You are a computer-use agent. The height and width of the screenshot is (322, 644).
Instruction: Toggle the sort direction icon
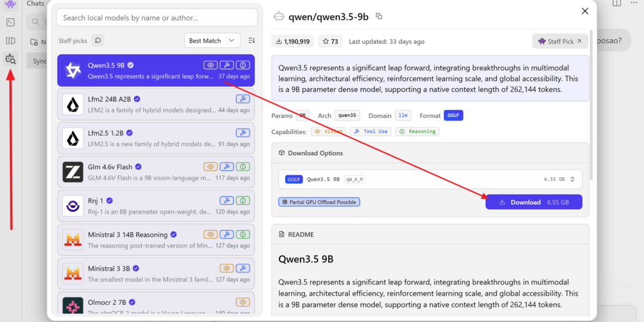pos(251,40)
